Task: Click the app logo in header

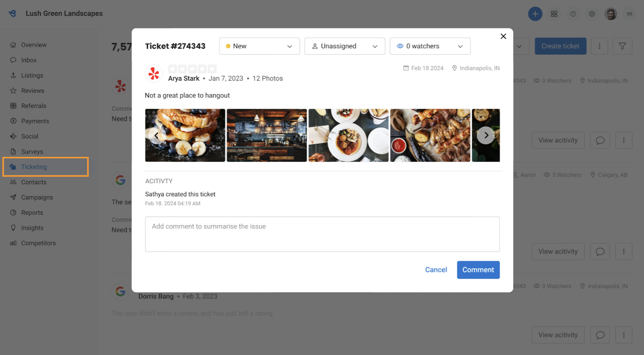Action: pyautogui.click(x=13, y=13)
